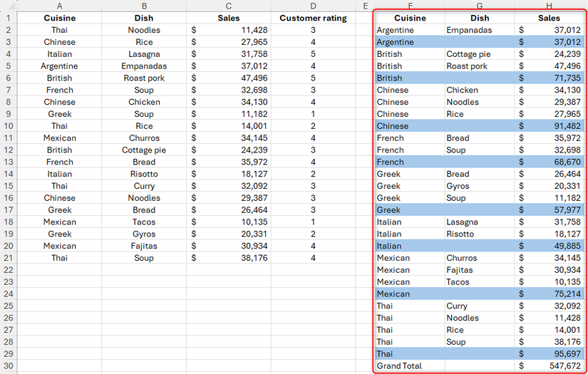Select column D header
Image resolution: width=588 pixels, height=374 pixels.
(313, 6)
